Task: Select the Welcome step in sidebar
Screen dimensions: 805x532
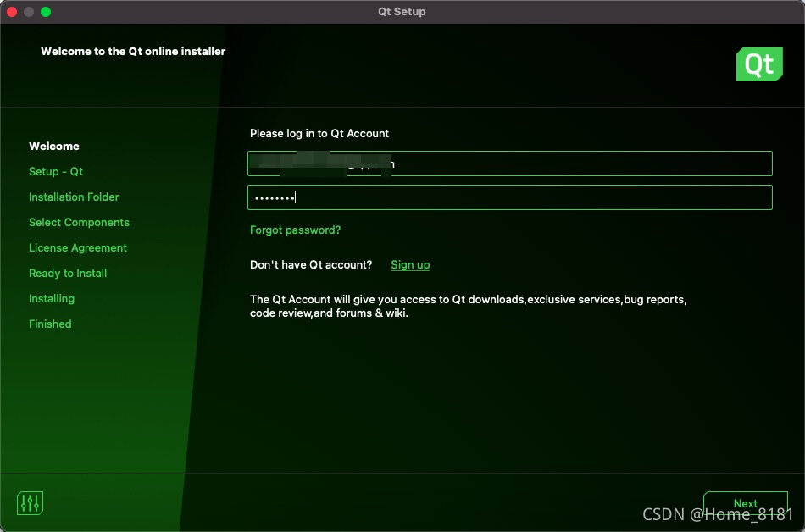Action: [54, 147]
